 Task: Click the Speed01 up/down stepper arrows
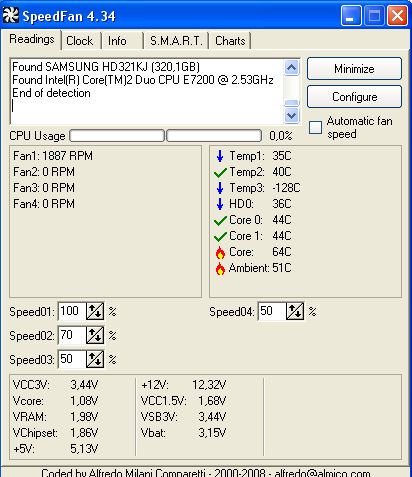point(95,311)
